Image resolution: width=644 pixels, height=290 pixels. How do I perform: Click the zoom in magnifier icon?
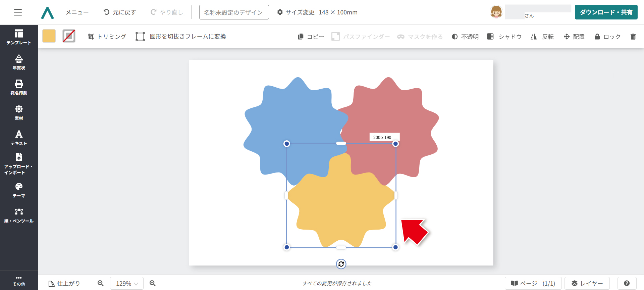pyautogui.click(x=153, y=283)
